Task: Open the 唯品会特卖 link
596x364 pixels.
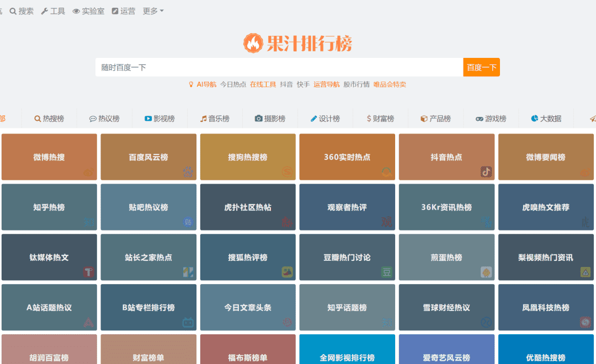Action: 390,84
